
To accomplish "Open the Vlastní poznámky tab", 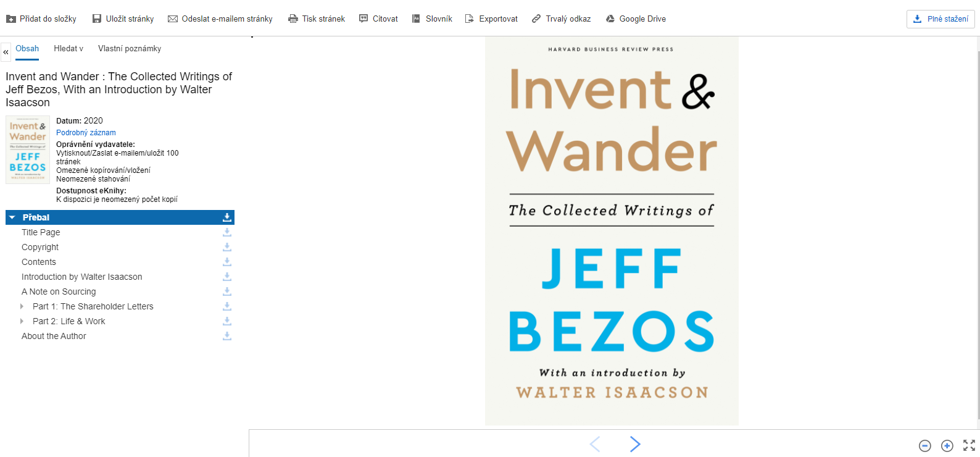I will pos(130,48).
